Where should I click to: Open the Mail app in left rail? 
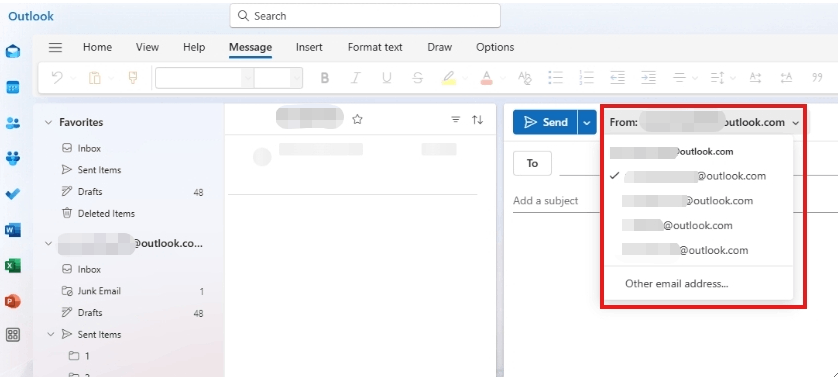click(x=13, y=51)
